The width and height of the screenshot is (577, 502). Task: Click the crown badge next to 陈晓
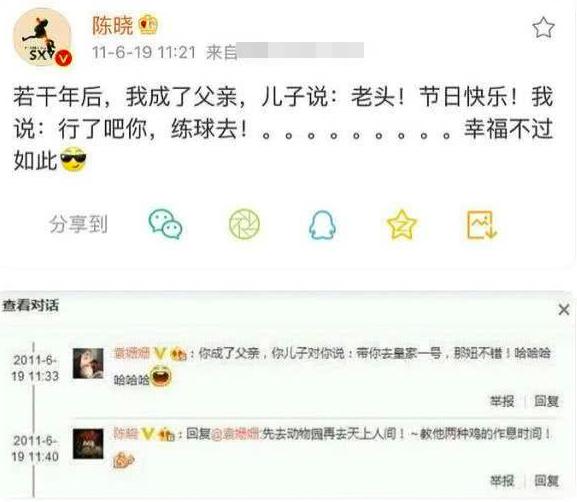[x=148, y=25]
